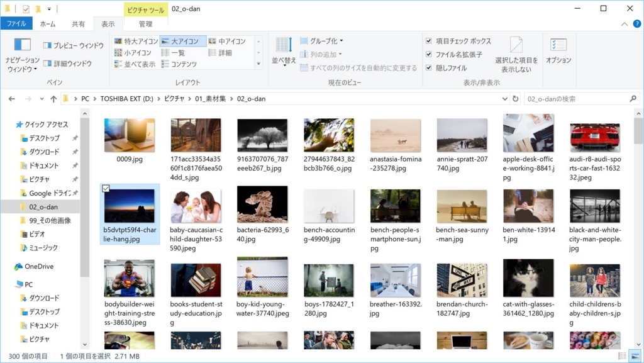Expand the layout gallery more arrow
This screenshot has height=363, width=644.
coord(258,64)
